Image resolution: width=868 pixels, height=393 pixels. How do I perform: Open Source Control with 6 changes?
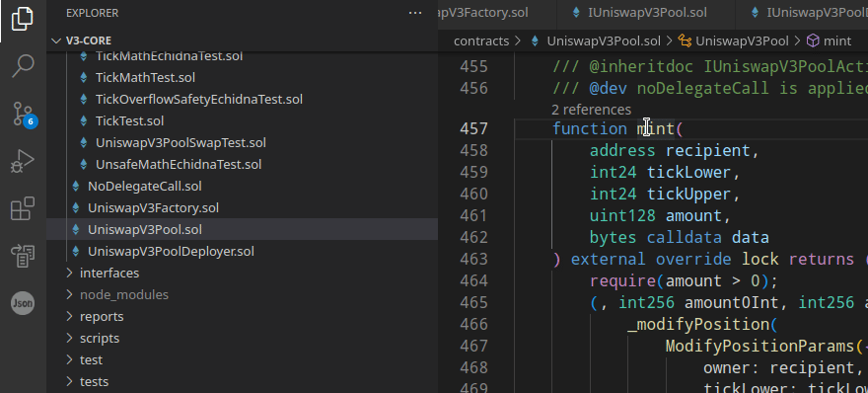pyautogui.click(x=24, y=115)
